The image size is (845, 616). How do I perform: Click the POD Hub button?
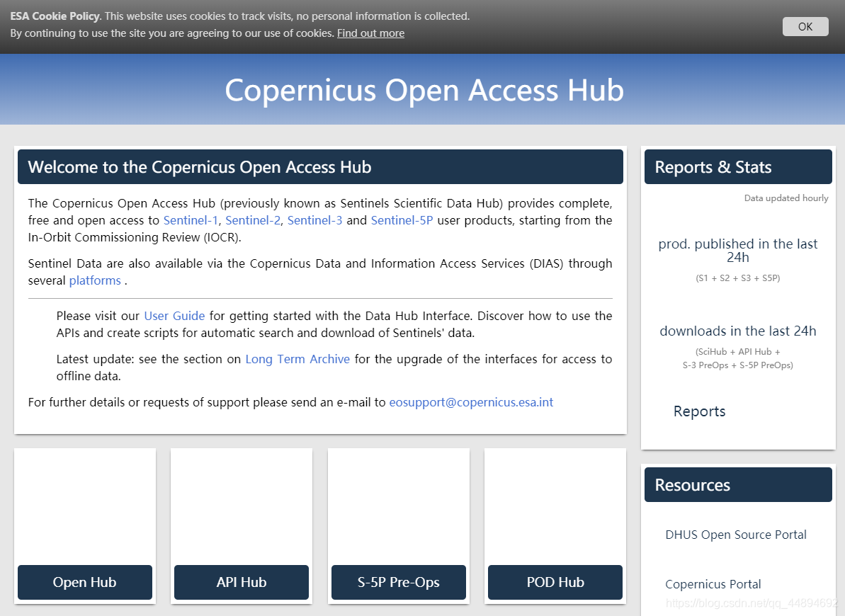coord(555,582)
